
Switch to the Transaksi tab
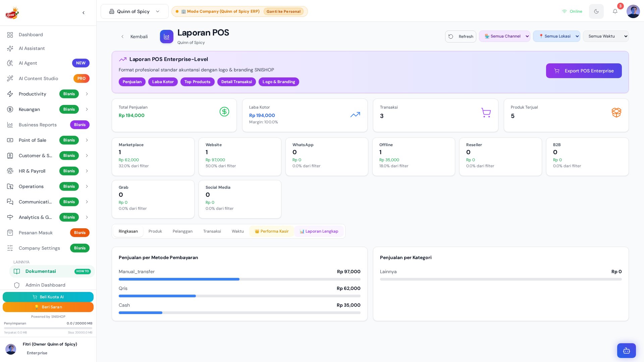pyautogui.click(x=212, y=231)
